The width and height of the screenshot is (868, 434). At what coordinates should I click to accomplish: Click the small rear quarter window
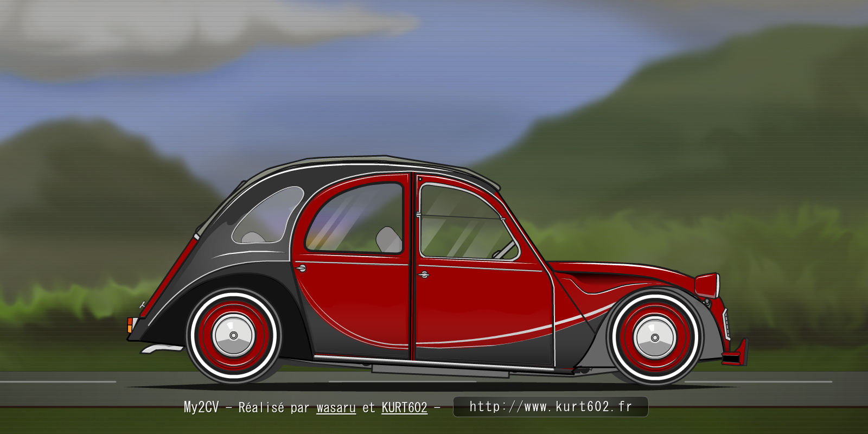(x=269, y=216)
